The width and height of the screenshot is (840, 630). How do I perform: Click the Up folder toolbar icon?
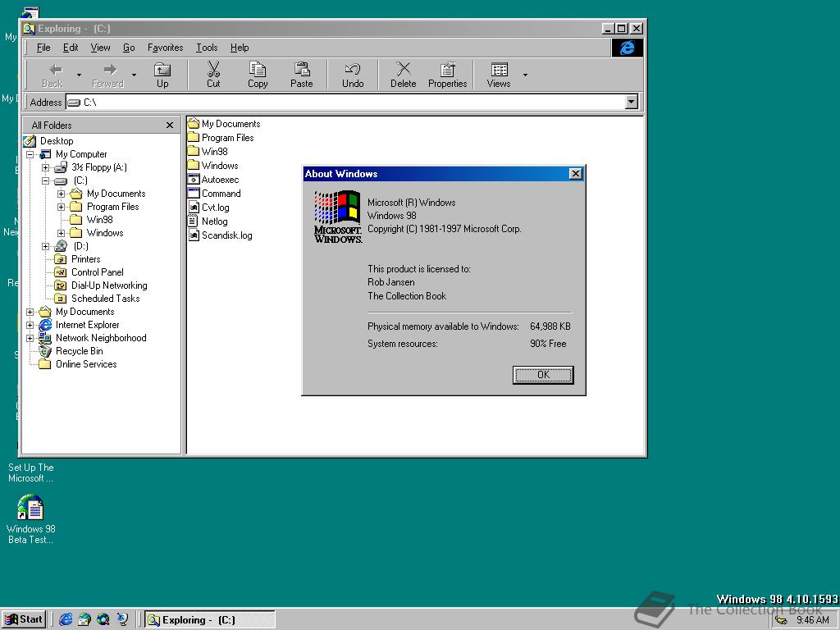(x=162, y=74)
